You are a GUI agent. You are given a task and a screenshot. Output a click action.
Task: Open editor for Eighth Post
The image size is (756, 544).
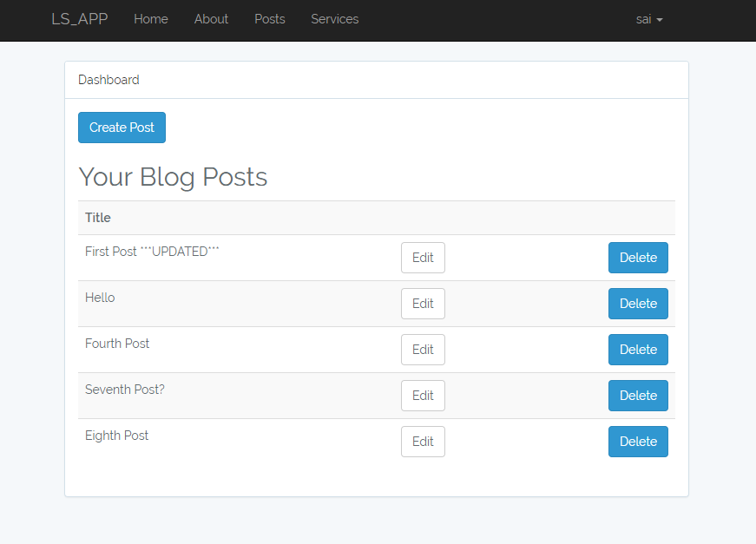coord(423,442)
